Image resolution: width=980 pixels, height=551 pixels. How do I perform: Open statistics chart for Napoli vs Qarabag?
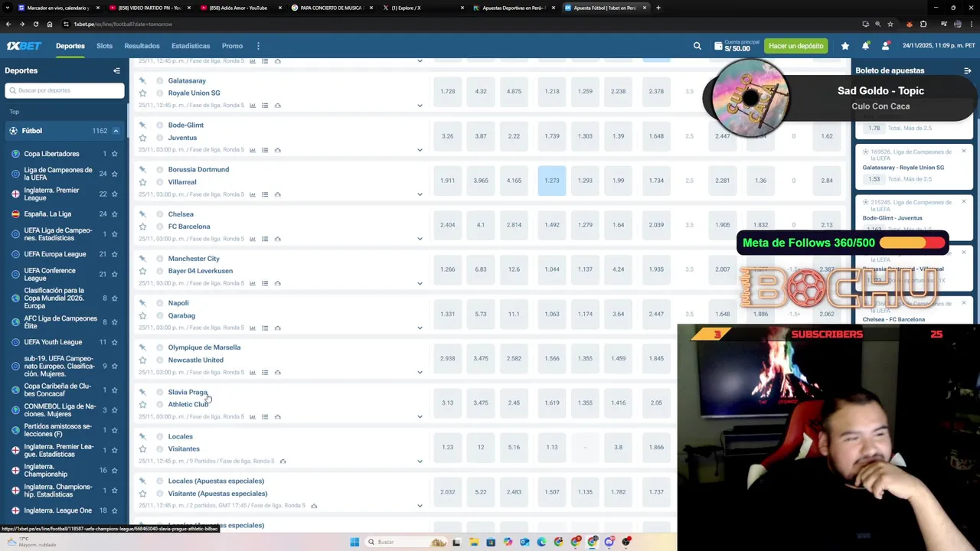(x=253, y=328)
